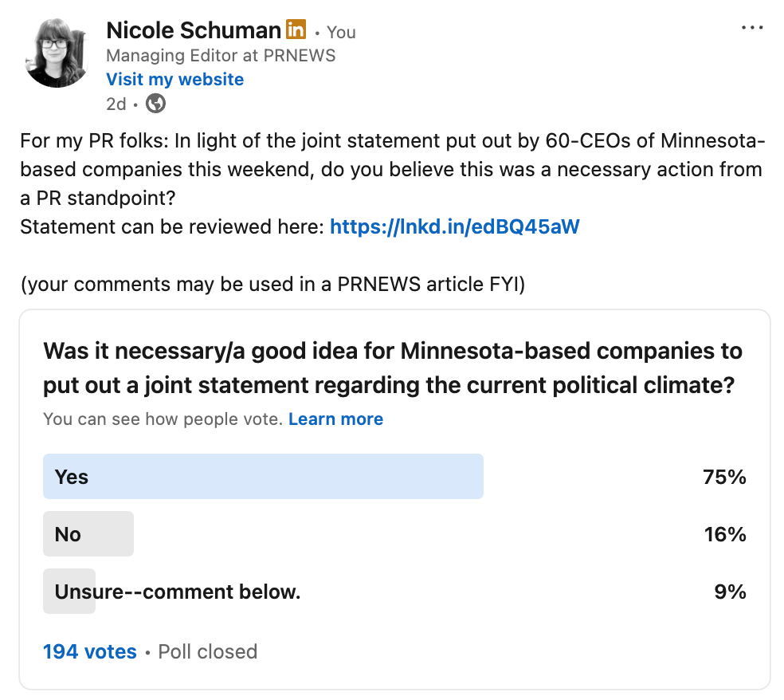This screenshot has height=700, width=784.
Task: Click the 16% result next to No
Action: [x=726, y=534]
